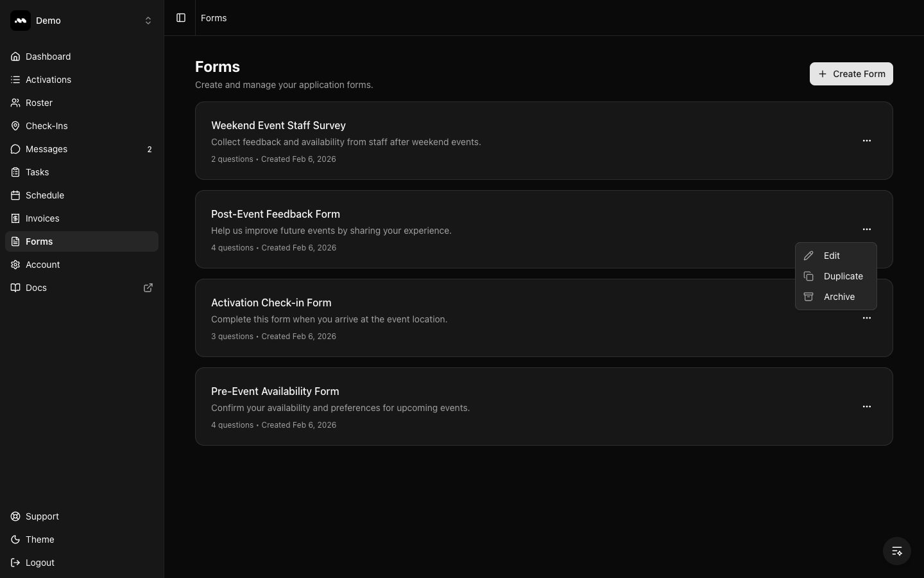Choose Archive for Post-Event Feedback Form
924x578 pixels.
tap(839, 297)
